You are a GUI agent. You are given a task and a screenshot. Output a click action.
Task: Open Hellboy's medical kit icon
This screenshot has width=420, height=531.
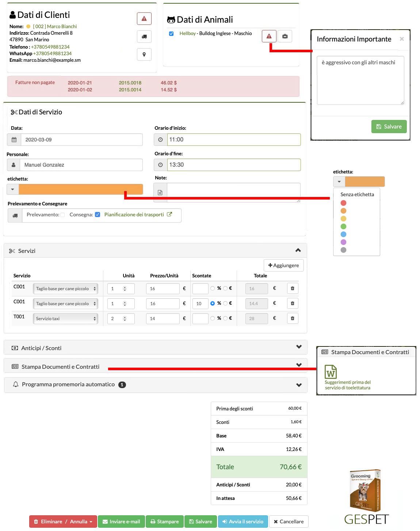tap(285, 36)
